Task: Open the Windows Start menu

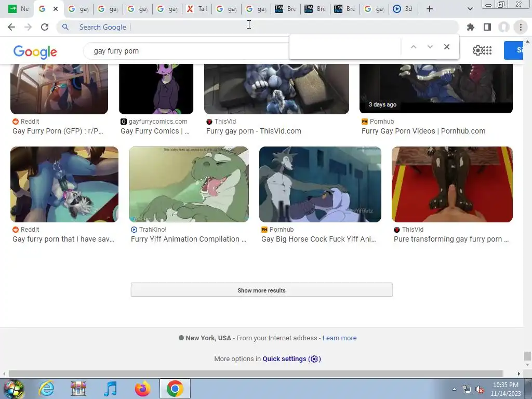Action: 14,389
